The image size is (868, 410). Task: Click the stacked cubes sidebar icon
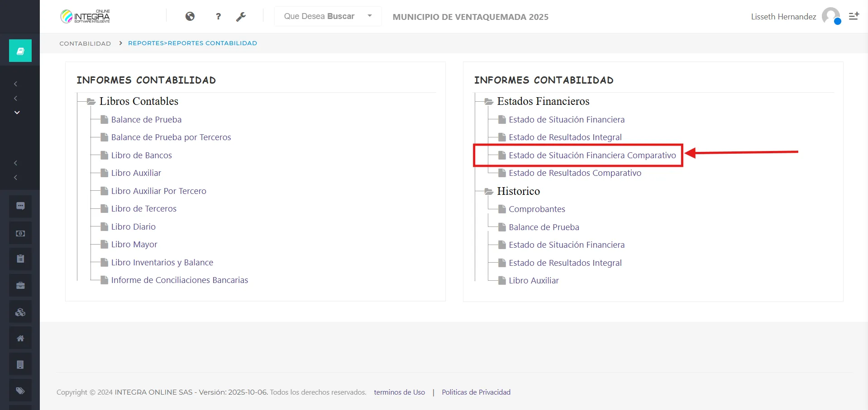point(20,312)
